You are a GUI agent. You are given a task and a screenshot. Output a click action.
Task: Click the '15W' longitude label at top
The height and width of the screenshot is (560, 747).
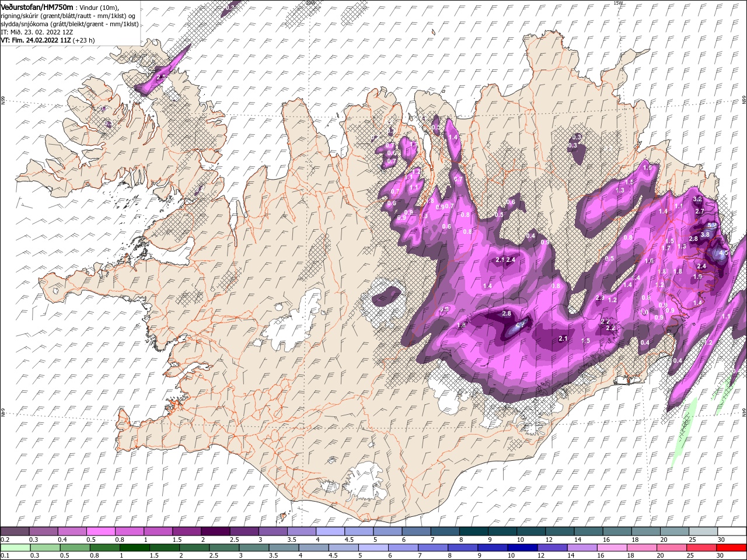coord(619,3)
